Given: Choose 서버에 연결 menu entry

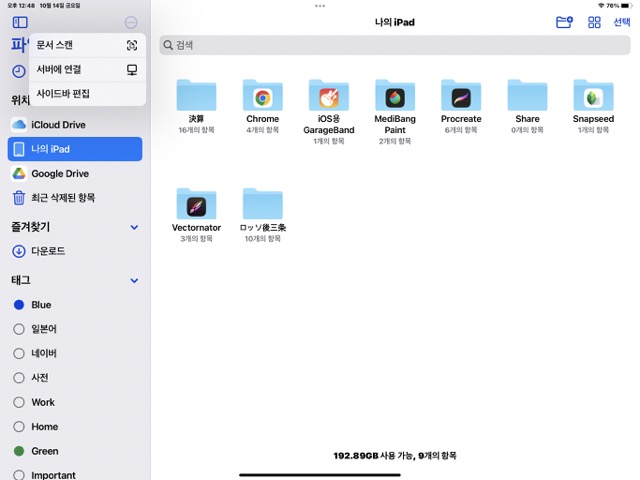Looking at the screenshot, I should pyautogui.click(x=88, y=69).
